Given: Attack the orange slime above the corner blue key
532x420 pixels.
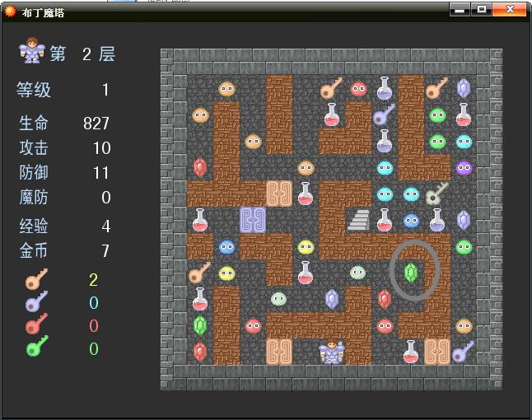Looking at the screenshot, I should [464, 326].
